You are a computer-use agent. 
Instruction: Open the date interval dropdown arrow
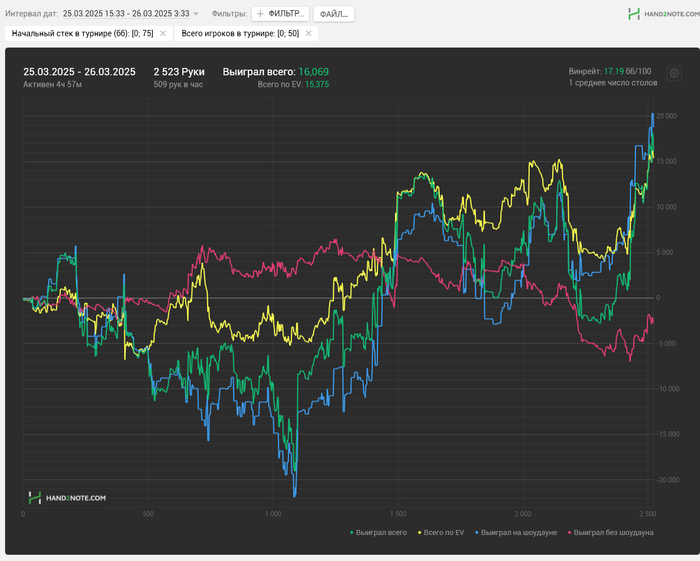(x=196, y=14)
